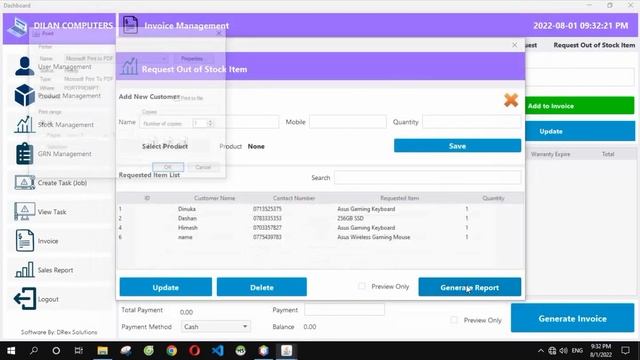Open network status tray icon

[x=552, y=351]
